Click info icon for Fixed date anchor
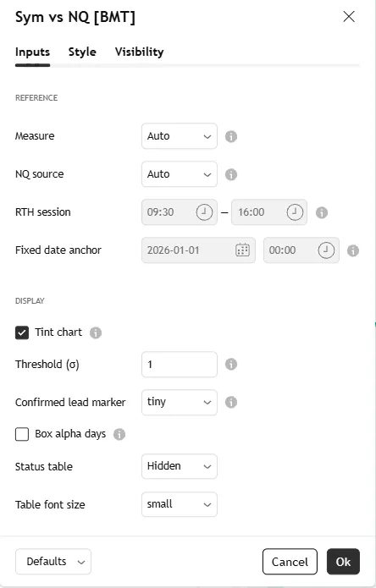Screen dimensions: 376x588 coord(353,250)
